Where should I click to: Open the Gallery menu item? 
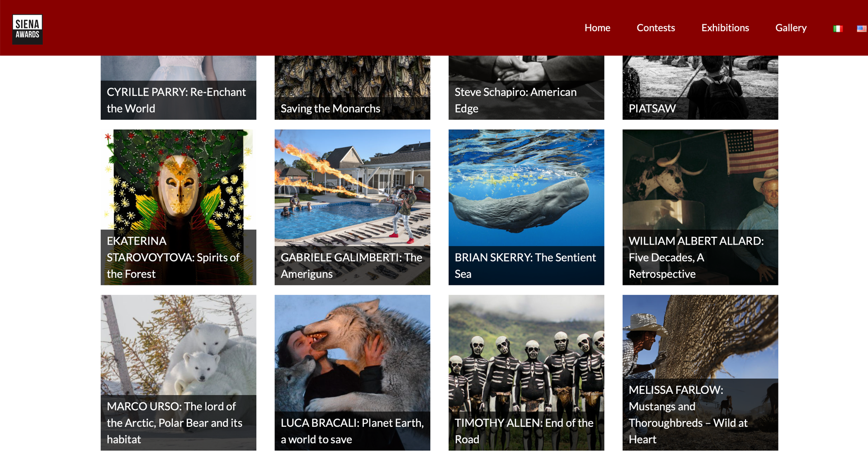pos(791,28)
